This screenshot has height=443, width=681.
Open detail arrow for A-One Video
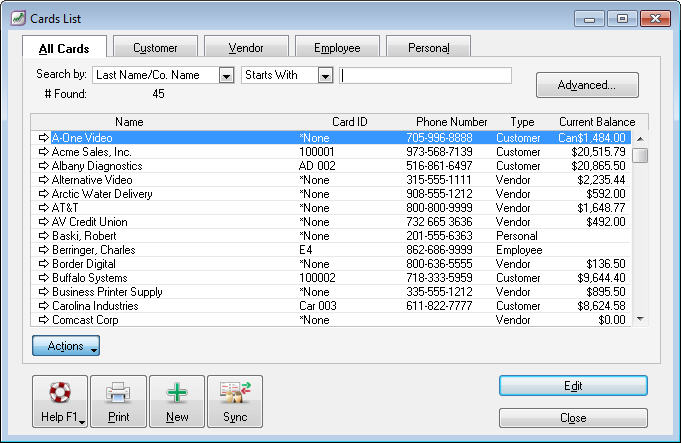tap(43, 138)
